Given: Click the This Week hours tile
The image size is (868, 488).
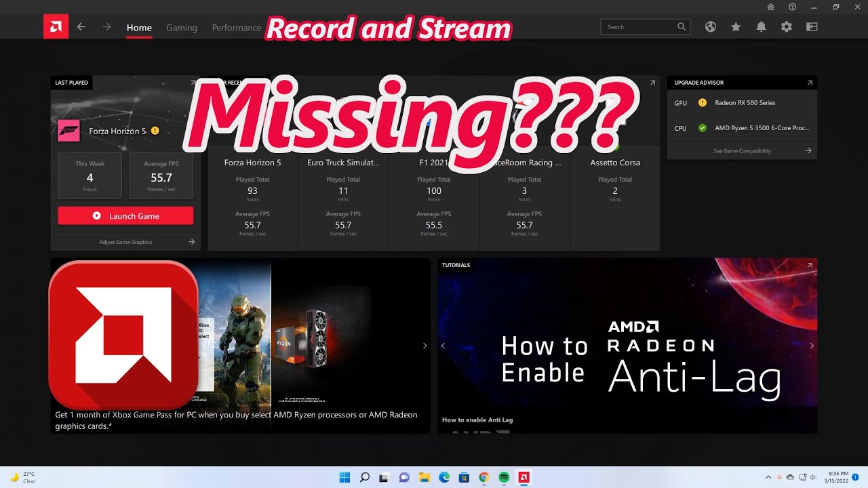Looking at the screenshot, I should coord(90,176).
